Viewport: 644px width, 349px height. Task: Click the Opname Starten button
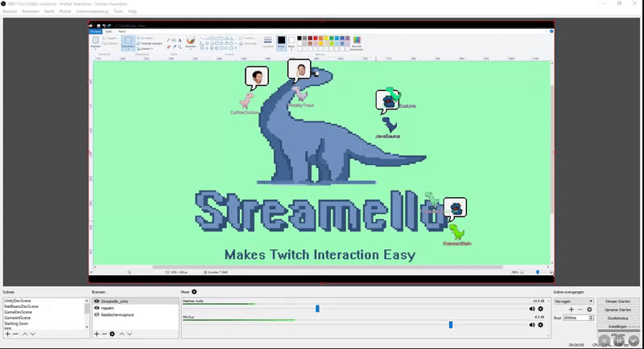(617, 310)
